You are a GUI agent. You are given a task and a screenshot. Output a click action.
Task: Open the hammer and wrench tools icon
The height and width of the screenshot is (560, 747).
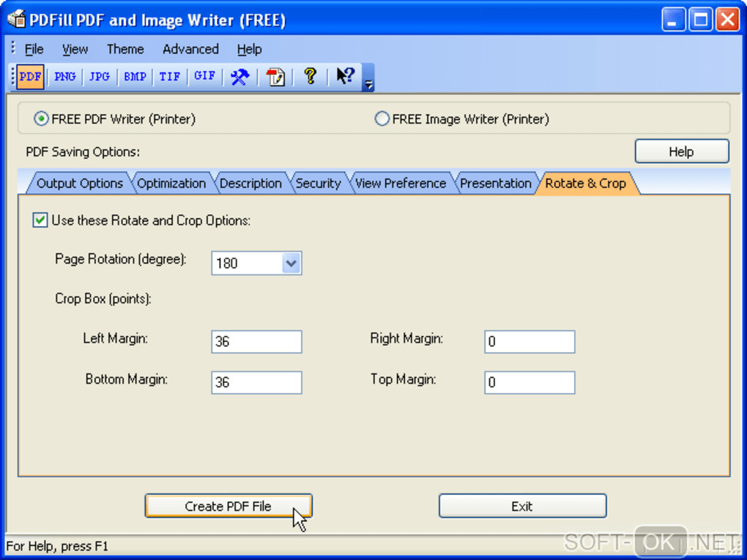(239, 77)
